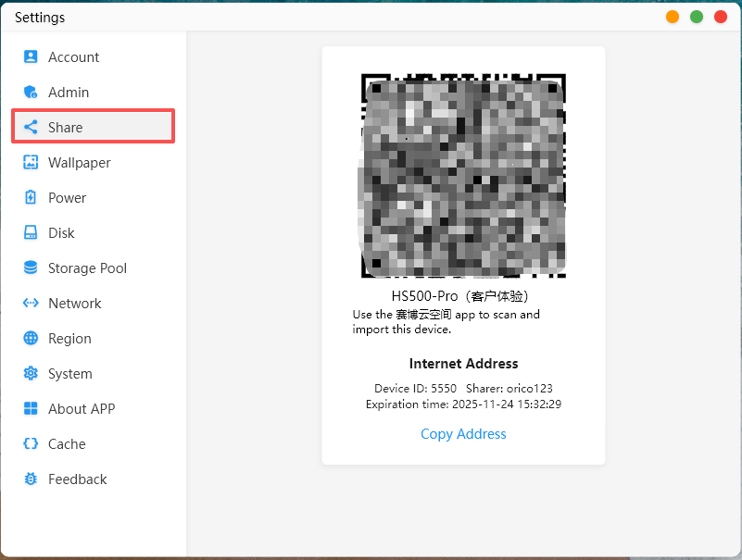Select the Share menu label
The height and width of the screenshot is (560, 742).
65,127
